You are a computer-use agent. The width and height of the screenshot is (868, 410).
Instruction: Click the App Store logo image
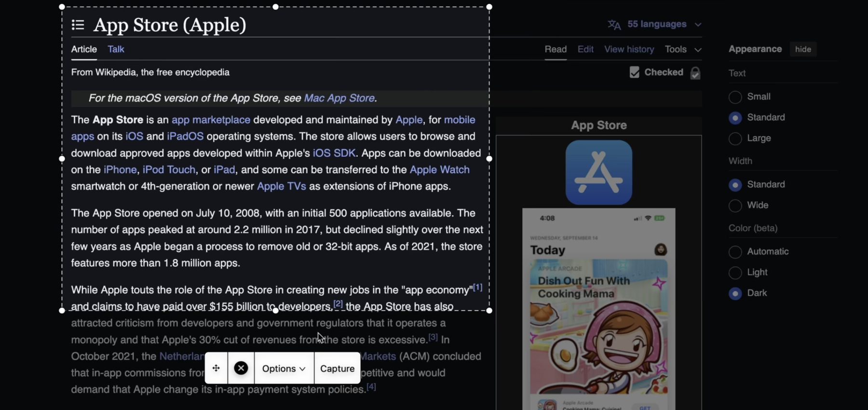tap(599, 172)
